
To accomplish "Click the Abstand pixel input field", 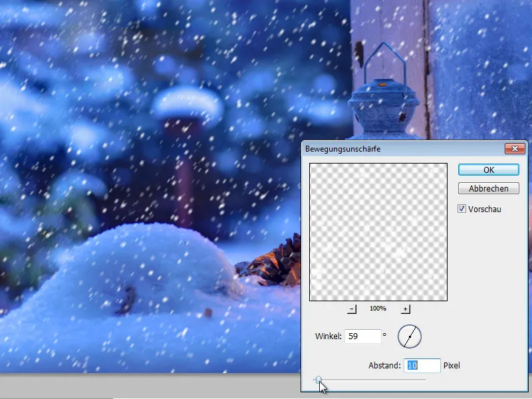I will pos(422,365).
